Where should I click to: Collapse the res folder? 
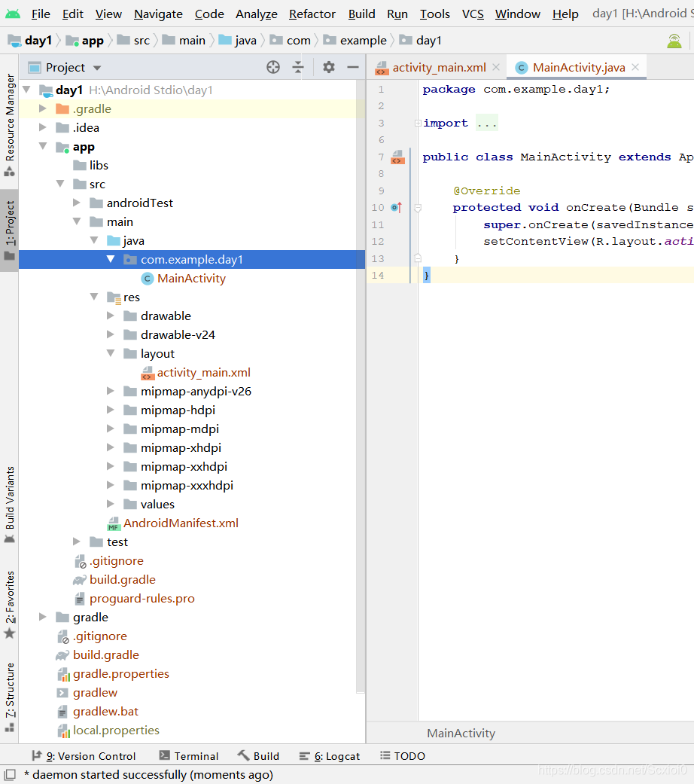point(94,297)
